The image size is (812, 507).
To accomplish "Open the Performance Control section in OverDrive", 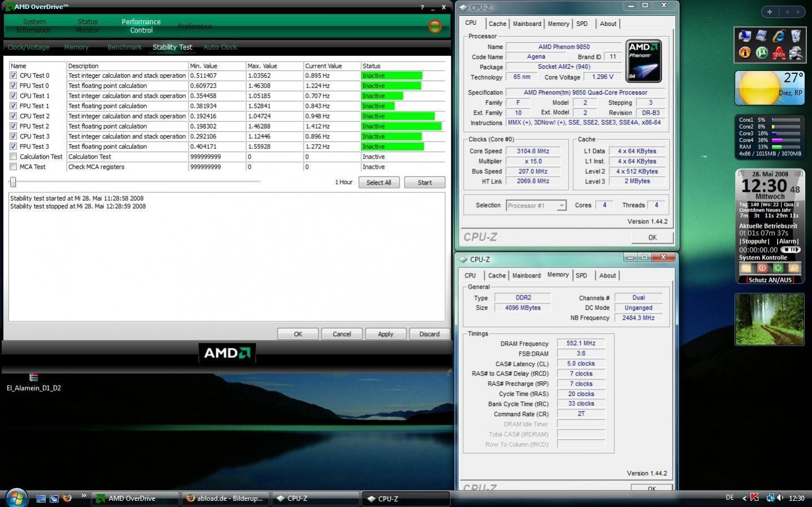I will 141,26.
